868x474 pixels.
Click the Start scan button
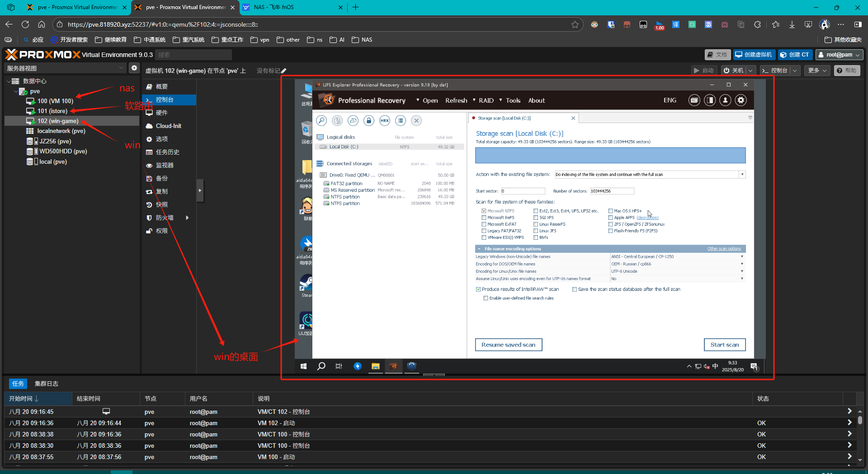tap(724, 345)
